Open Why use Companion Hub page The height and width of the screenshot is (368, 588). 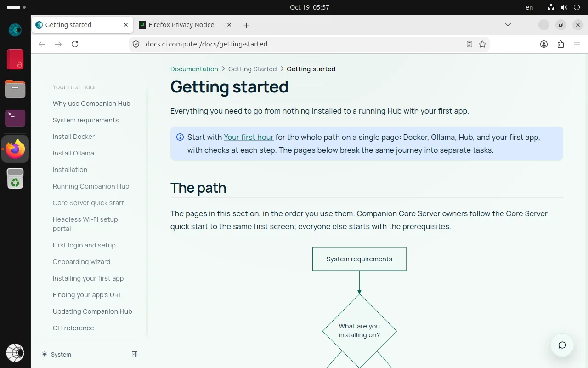[x=91, y=103]
